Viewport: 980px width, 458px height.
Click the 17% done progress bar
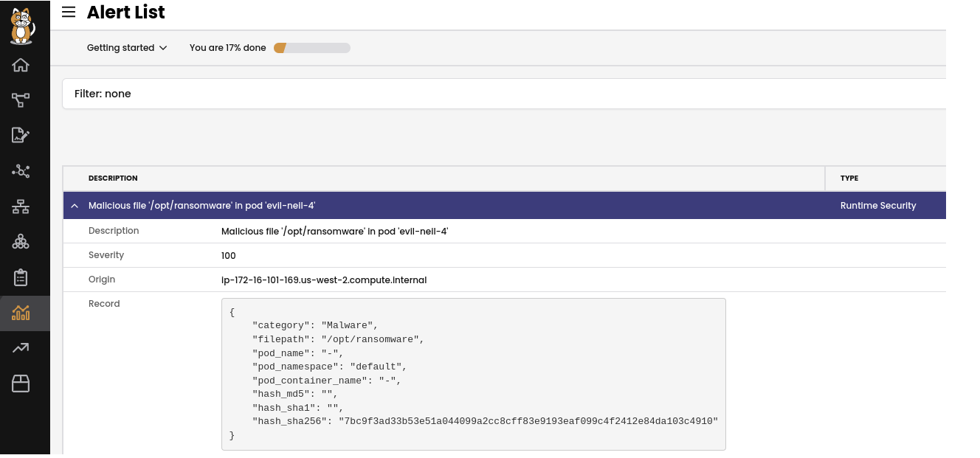coord(312,48)
